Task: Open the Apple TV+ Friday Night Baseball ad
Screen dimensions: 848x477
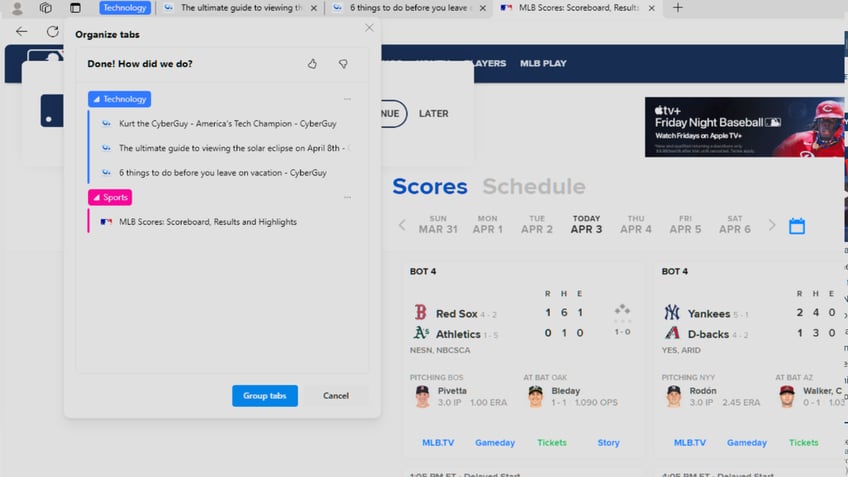Action: pos(744,127)
